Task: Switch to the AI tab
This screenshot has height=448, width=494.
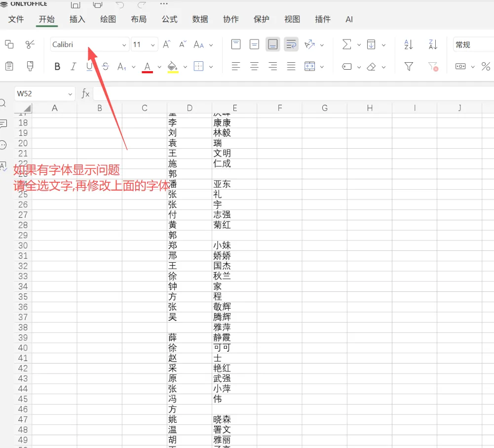Action: [x=349, y=19]
